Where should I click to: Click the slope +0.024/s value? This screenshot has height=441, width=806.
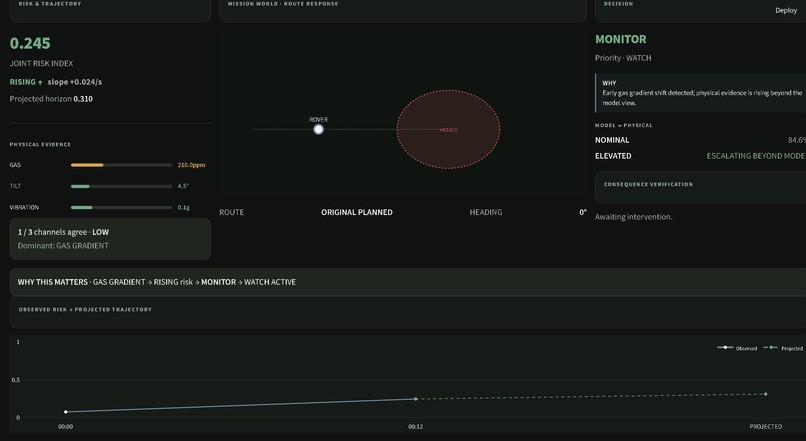coord(75,82)
